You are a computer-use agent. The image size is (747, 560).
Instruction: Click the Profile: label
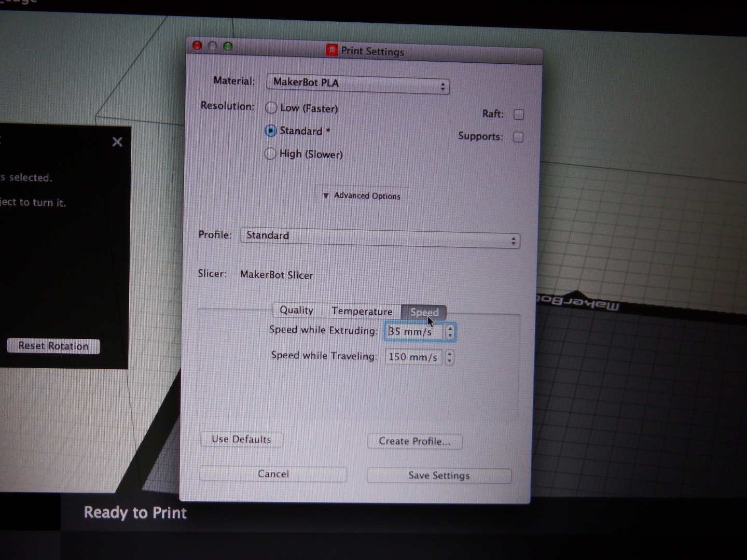(215, 234)
